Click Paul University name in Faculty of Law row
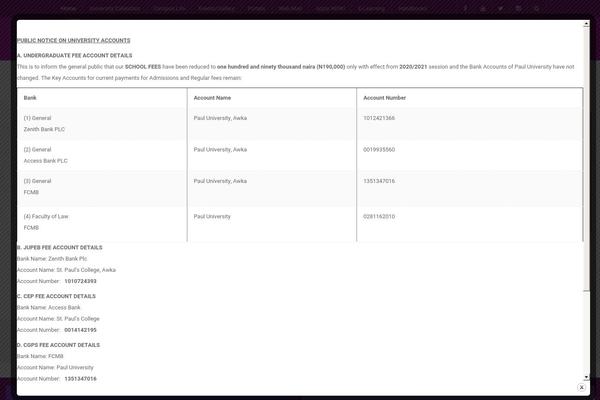Image resolution: width=600 pixels, height=400 pixels. point(212,216)
